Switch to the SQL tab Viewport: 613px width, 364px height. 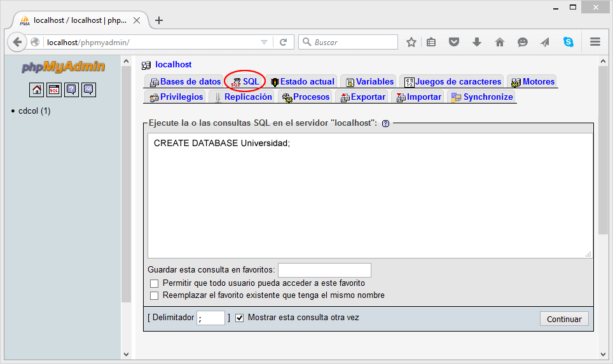pyautogui.click(x=245, y=81)
